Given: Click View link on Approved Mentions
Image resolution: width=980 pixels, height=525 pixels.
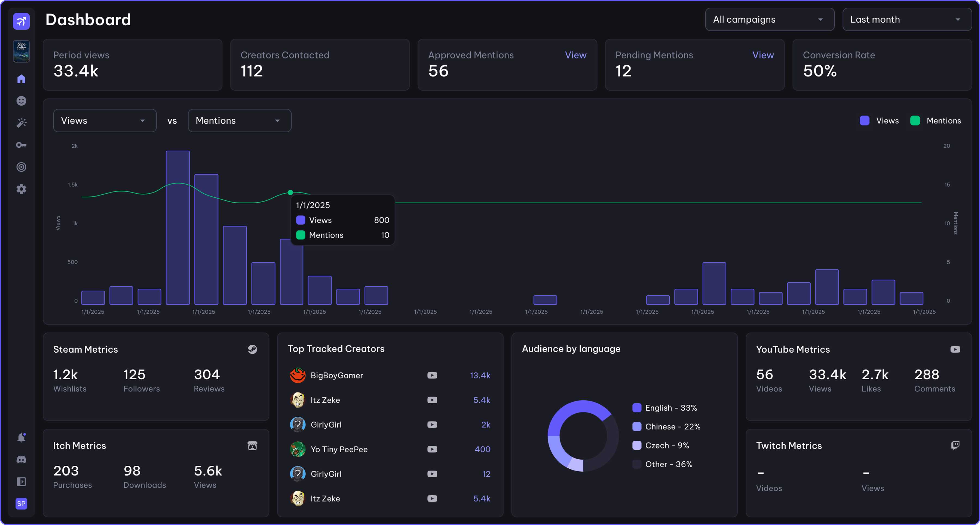Looking at the screenshot, I should 575,55.
